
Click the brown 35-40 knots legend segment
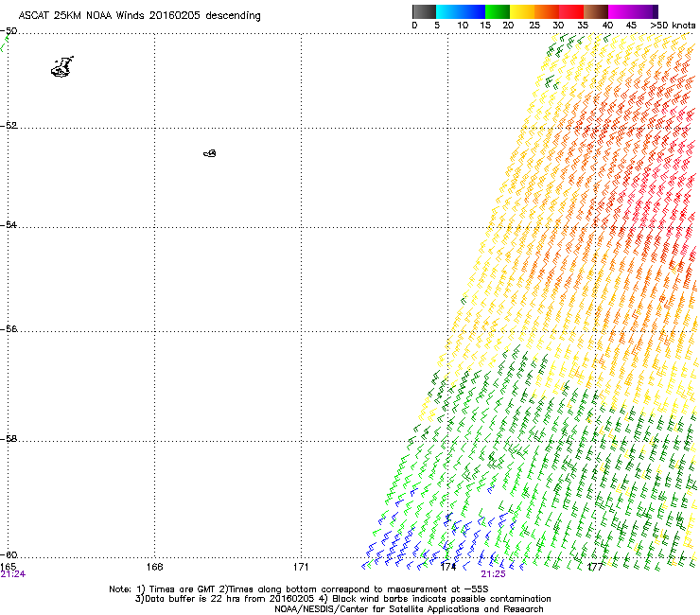[596, 11]
